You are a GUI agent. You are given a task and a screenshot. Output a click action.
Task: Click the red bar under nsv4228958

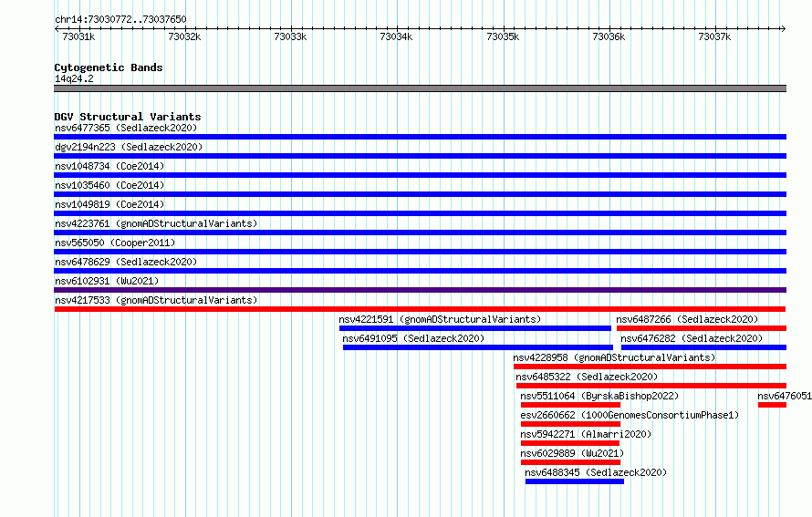pyautogui.click(x=650, y=367)
